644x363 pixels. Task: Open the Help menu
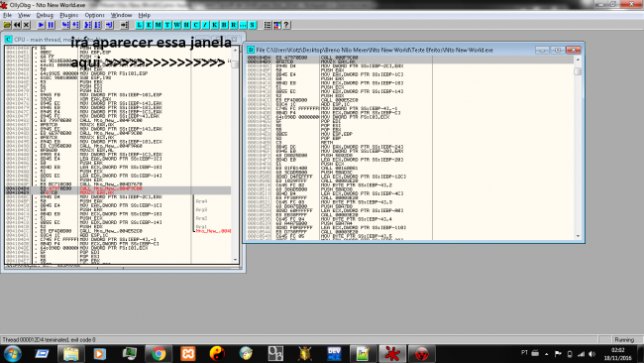145,15
